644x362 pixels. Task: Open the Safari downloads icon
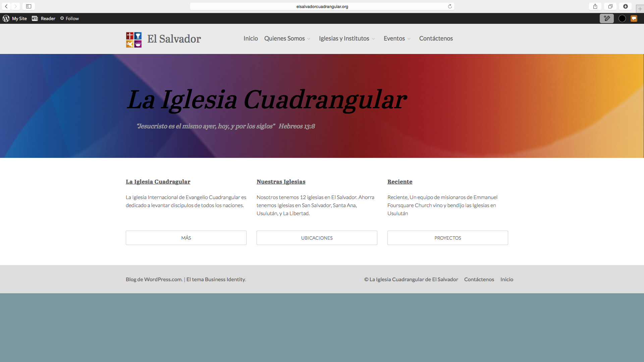pyautogui.click(x=625, y=6)
